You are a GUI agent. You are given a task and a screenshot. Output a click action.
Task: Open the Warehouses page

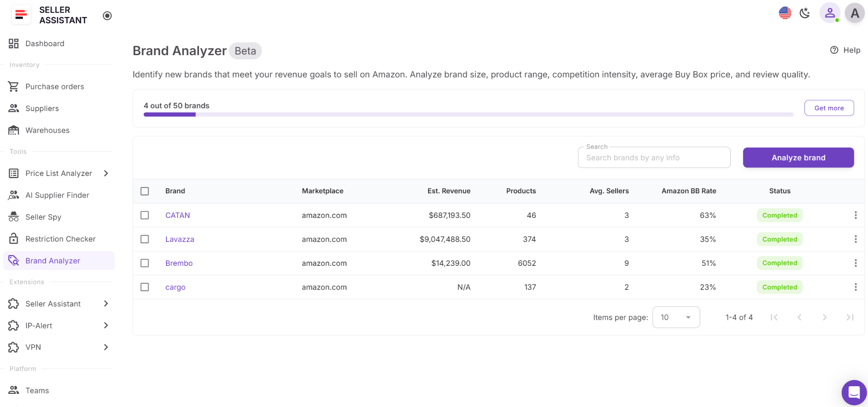(x=47, y=130)
